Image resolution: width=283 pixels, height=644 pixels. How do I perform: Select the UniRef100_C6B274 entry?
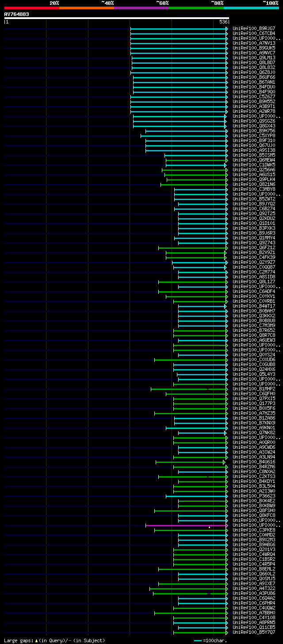click(x=254, y=208)
